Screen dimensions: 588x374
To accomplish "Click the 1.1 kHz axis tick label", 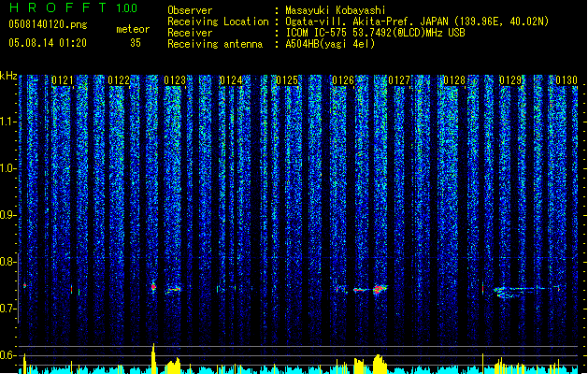I will point(8,122).
